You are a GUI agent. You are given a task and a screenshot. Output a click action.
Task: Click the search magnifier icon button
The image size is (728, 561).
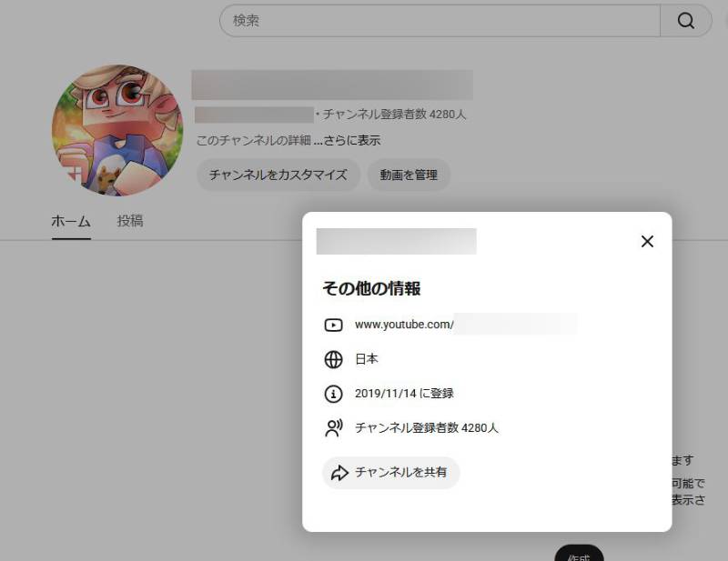point(686,21)
